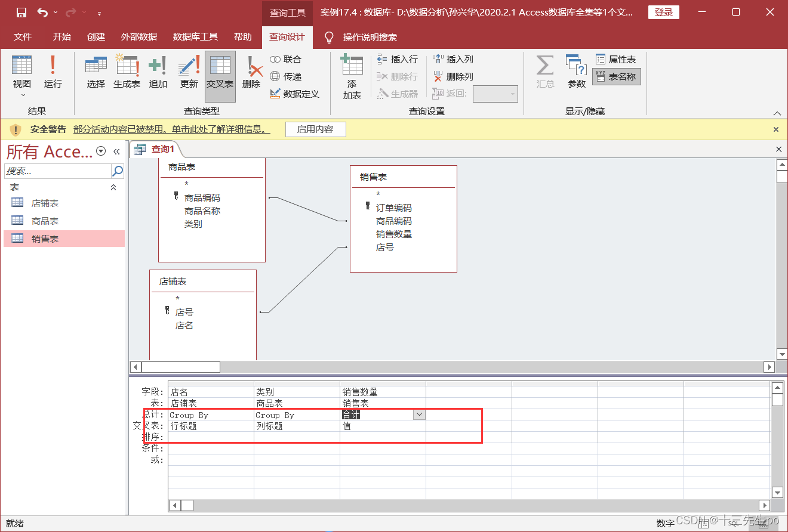Choose the 生成表 query type

(127, 72)
